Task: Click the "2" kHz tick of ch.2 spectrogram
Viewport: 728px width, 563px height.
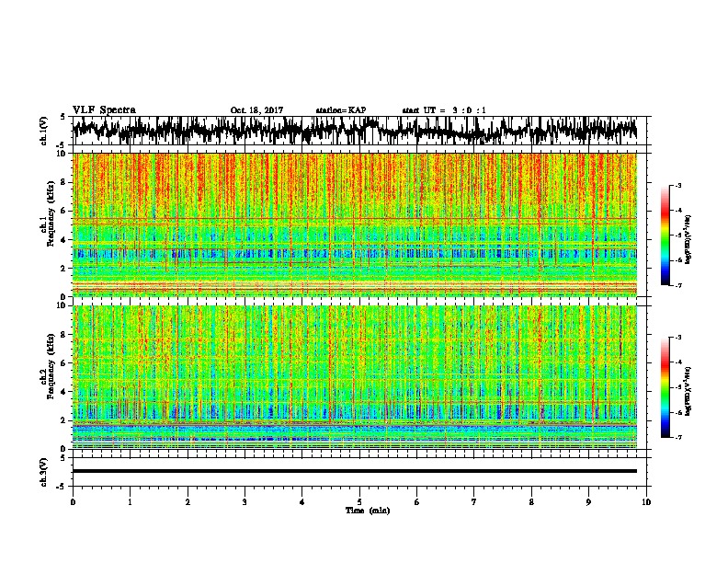Action: click(63, 420)
